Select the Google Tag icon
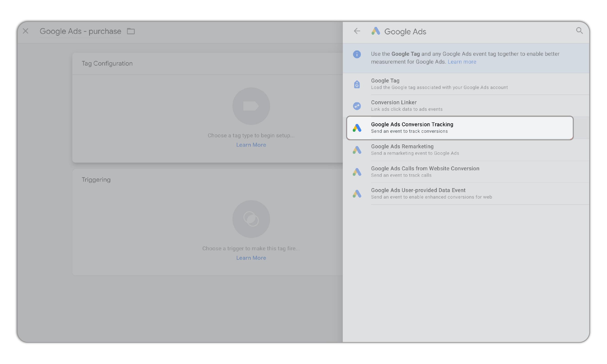Viewport: 607px width, 364px height. (x=357, y=84)
